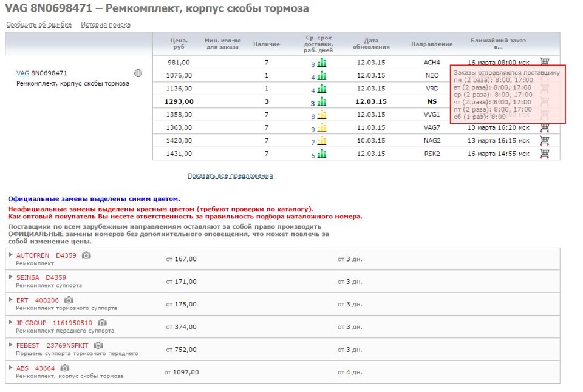The height and width of the screenshot is (392, 583).
Task: Open the ABS brand link
Action: click(x=22, y=368)
